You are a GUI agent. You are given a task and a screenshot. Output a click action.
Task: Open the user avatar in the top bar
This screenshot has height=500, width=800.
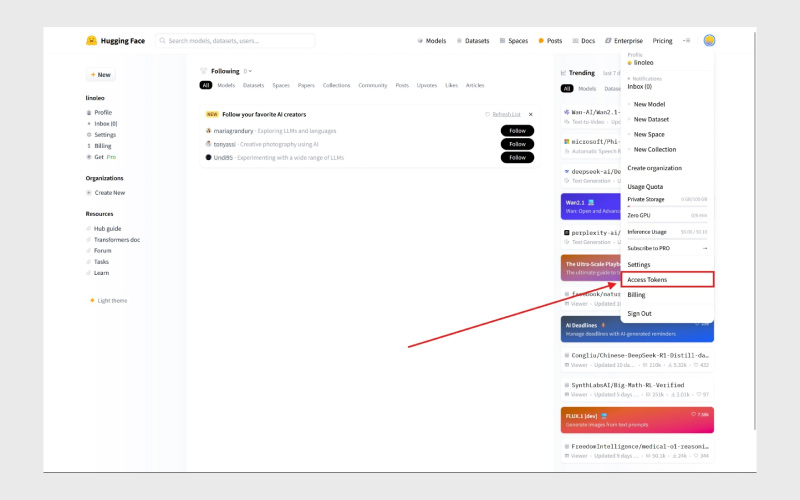[708, 41]
